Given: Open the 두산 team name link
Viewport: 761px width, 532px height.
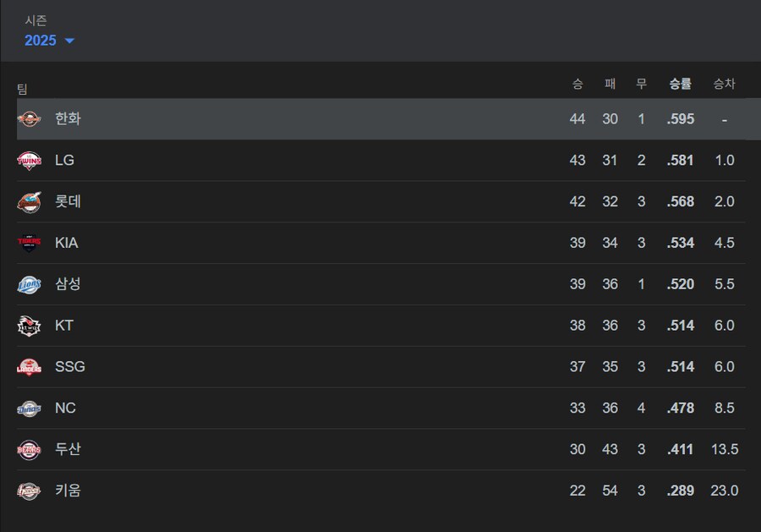Looking at the screenshot, I should pos(68,449).
